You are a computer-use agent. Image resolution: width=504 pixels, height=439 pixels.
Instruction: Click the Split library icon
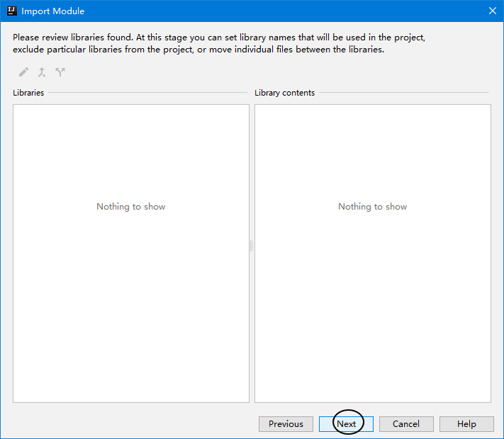tap(60, 72)
